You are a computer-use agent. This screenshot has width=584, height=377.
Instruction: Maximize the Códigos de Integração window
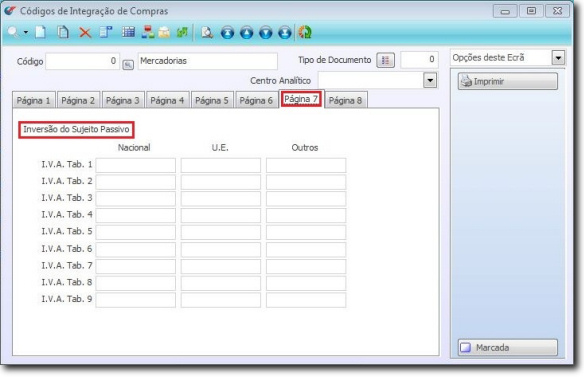click(531, 11)
